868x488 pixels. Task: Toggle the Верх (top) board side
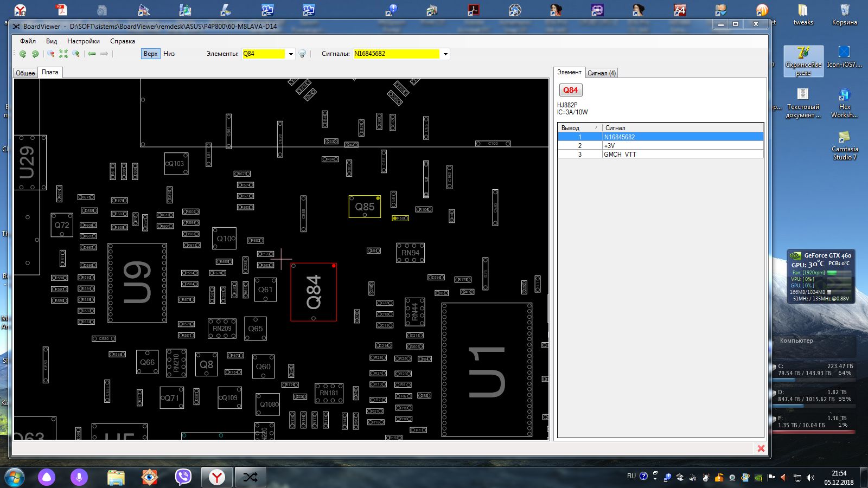150,54
